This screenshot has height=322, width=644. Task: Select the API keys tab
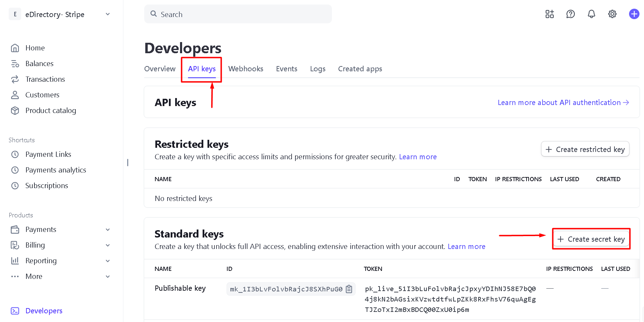pos(202,69)
